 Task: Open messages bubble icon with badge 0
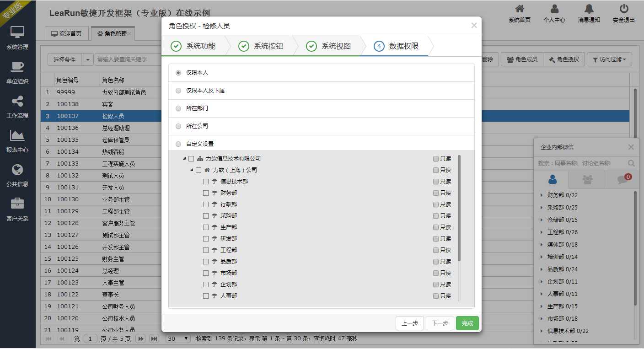622,180
